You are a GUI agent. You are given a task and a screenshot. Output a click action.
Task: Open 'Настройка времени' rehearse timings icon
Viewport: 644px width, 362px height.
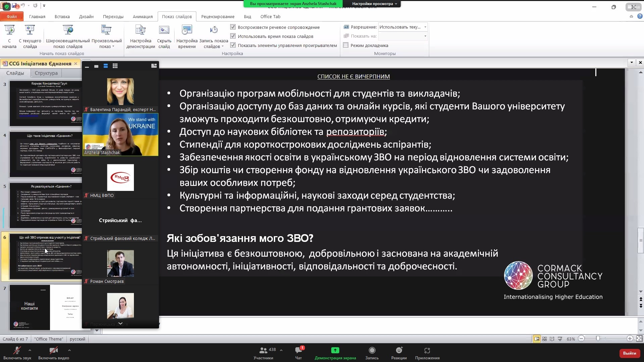point(187,31)
